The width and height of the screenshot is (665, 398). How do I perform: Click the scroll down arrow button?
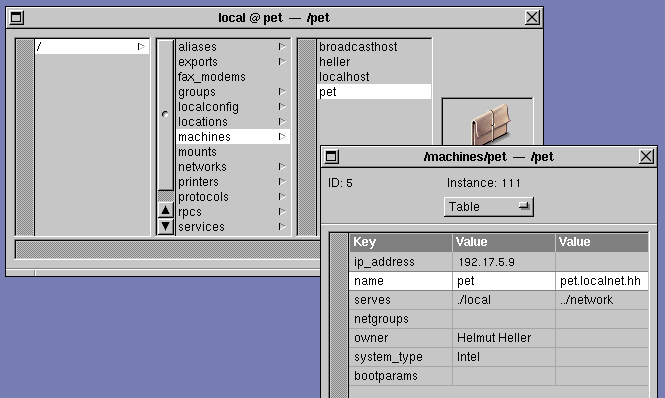point(165,227)
